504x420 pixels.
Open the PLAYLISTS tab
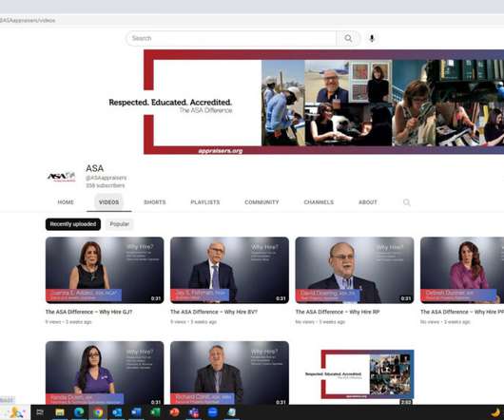205,202
